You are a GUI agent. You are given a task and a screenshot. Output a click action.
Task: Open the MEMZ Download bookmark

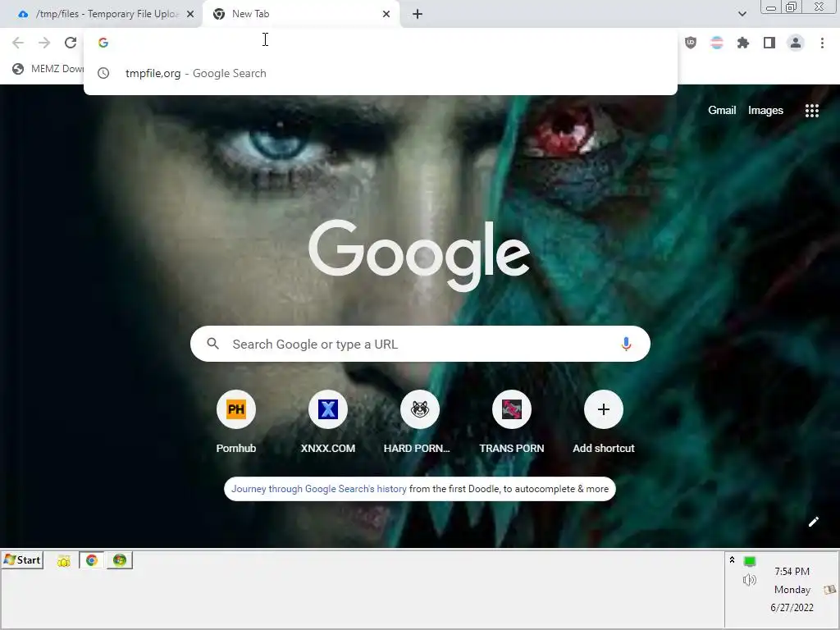click(48, 69)
